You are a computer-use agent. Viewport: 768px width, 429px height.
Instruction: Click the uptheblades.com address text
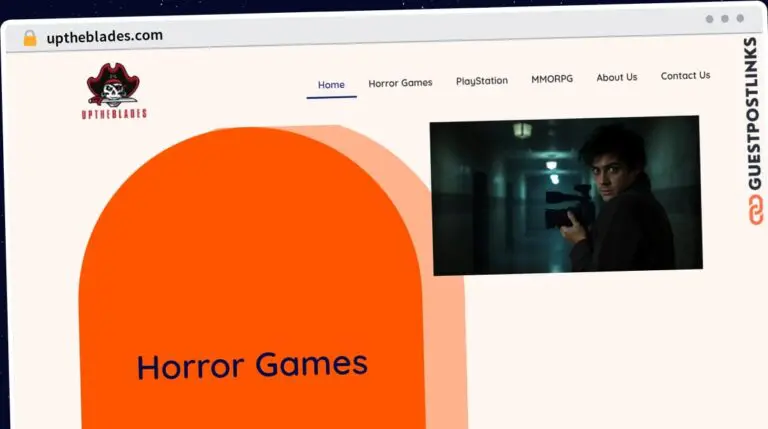104,36
